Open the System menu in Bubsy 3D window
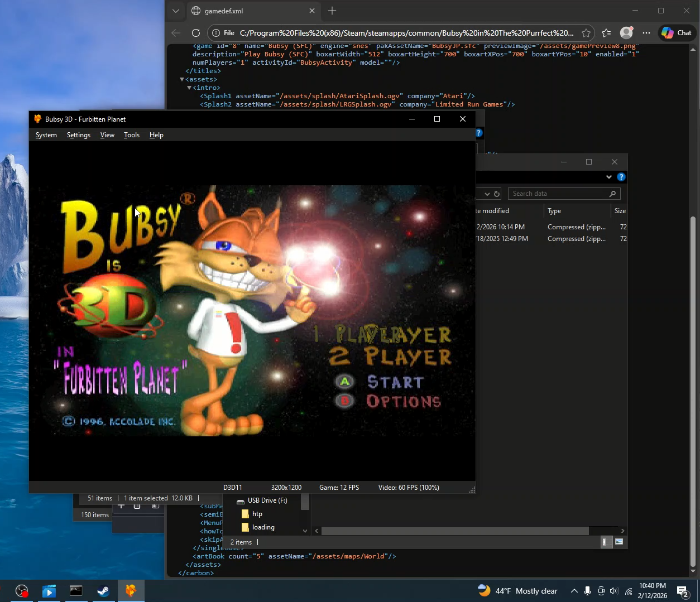Image resolution: width=700 pixels, height=602 pixels. (46, 135)
